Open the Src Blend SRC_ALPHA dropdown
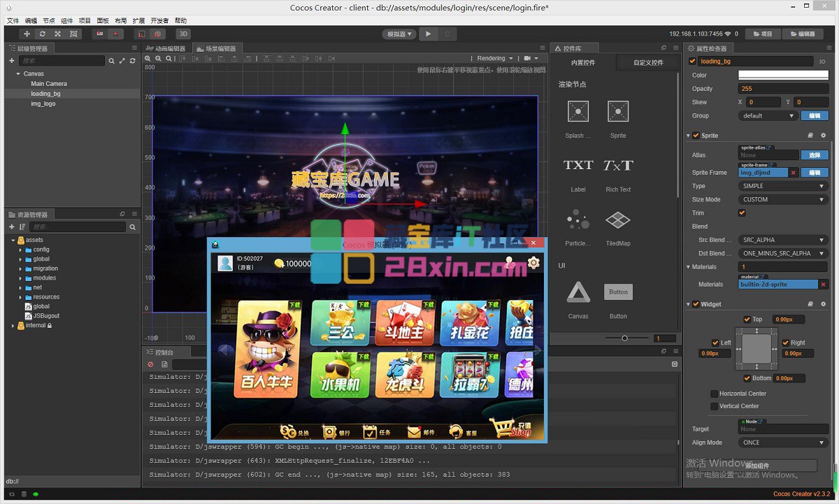Viewport: 839px width, 504px height. click(783, 240)
